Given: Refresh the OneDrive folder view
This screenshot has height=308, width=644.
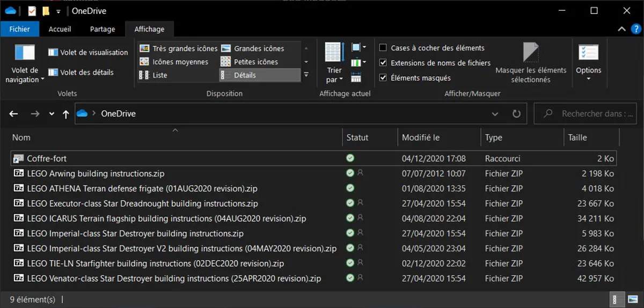Looking at the screenshot, I should [516, 114].
